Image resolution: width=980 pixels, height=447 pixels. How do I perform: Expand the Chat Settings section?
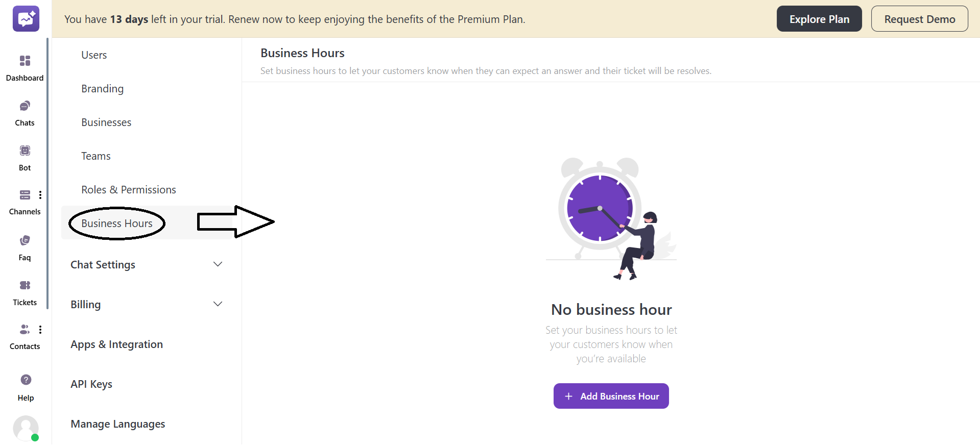click(x=103, y=264)
